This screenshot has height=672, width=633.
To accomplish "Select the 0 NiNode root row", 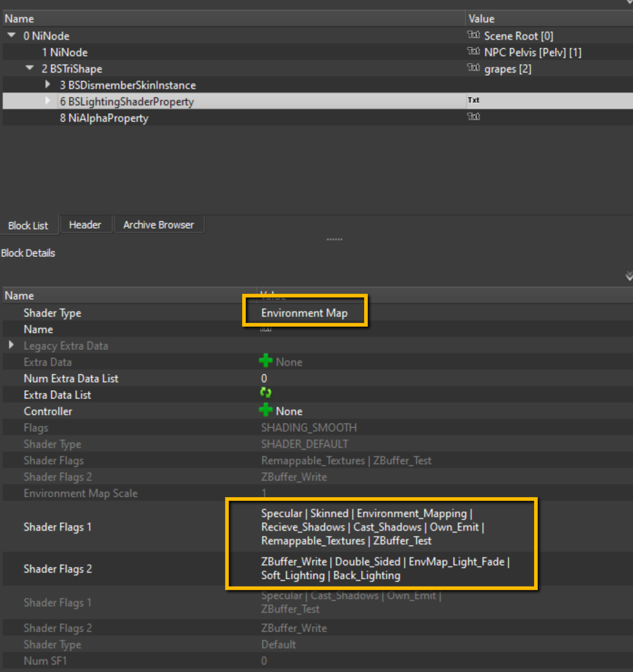I will (317, 35).
